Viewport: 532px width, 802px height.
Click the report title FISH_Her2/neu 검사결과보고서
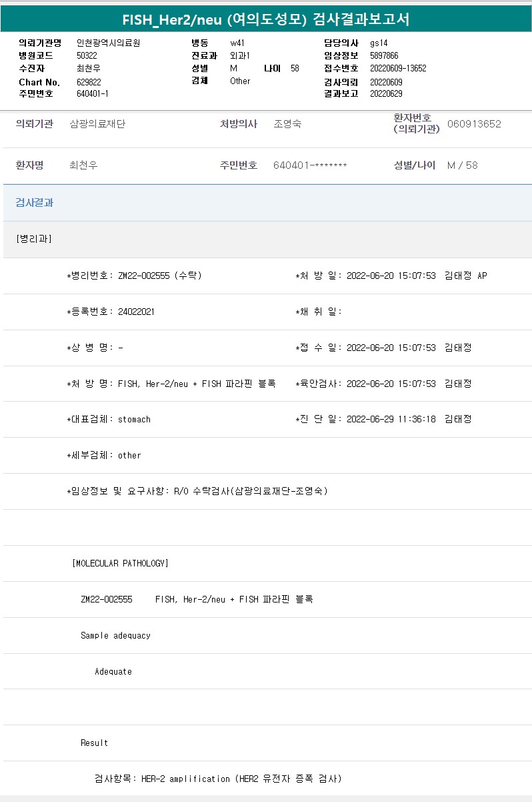coord(266,20)
